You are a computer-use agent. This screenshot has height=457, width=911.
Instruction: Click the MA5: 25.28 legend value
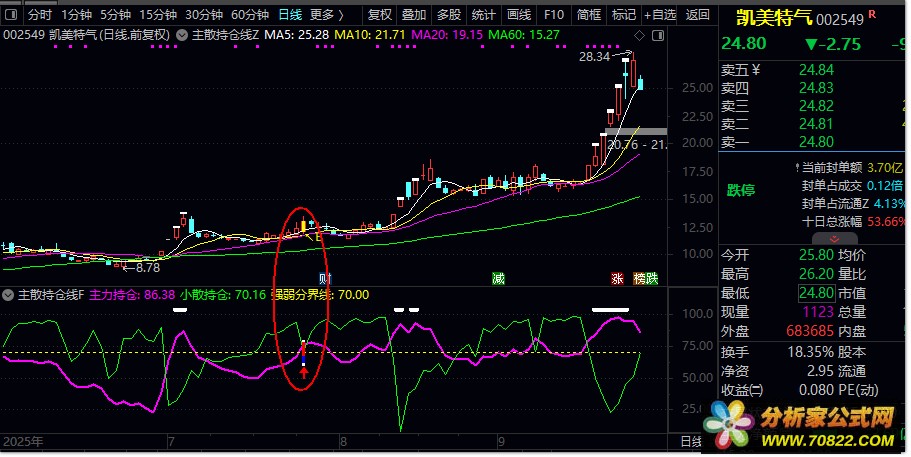click(x=296, y=35)
